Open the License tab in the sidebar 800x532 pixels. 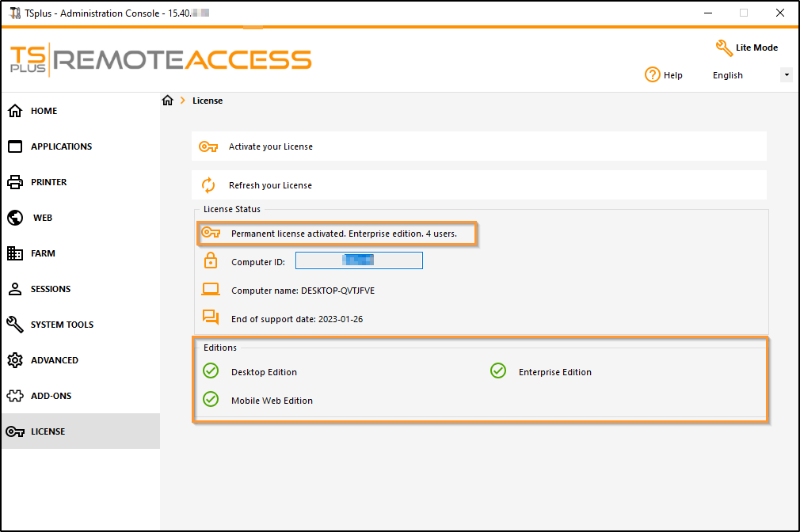click(x=49, y=431)
